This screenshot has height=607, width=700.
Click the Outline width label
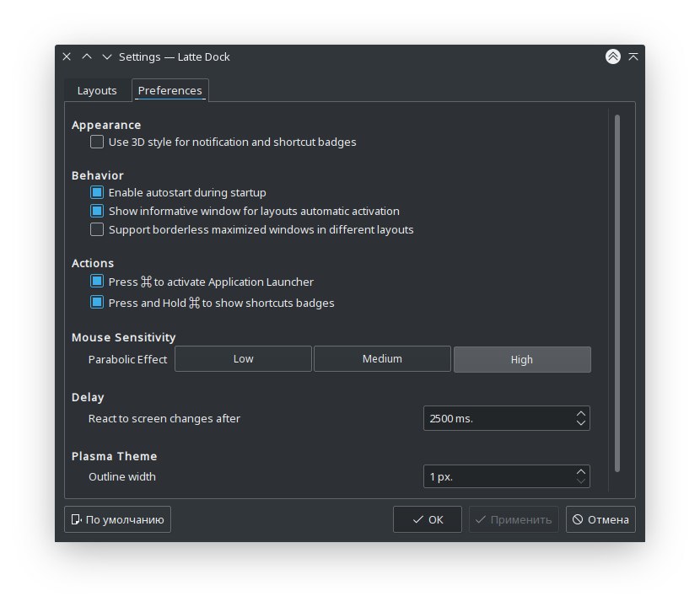coord(122,476)
